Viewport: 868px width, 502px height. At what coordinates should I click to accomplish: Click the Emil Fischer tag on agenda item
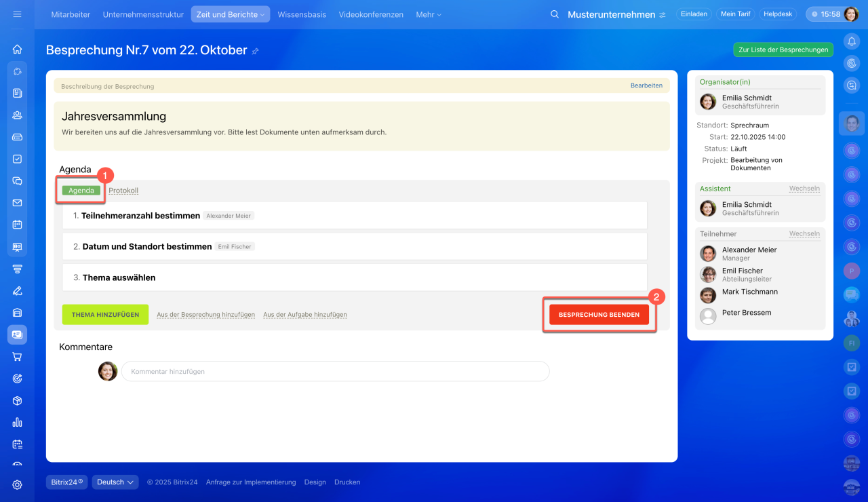pyautogui.click(x=235, y=247)
